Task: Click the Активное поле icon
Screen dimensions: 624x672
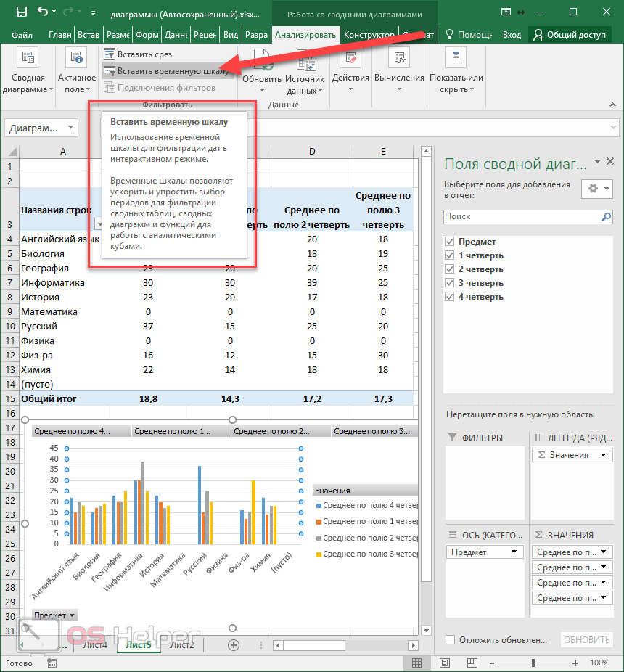Action: (76, 59)
